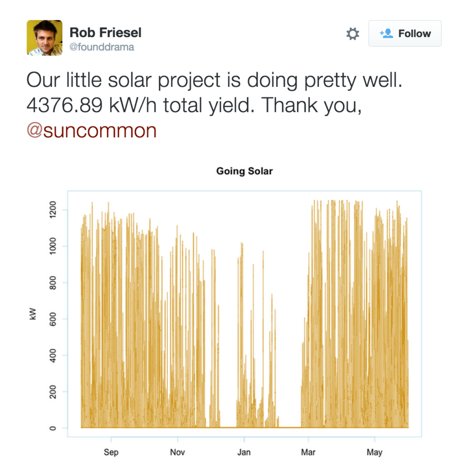Click the Nov label on chart axis
This screenshot has width=470, height=476.
[177, 452]
